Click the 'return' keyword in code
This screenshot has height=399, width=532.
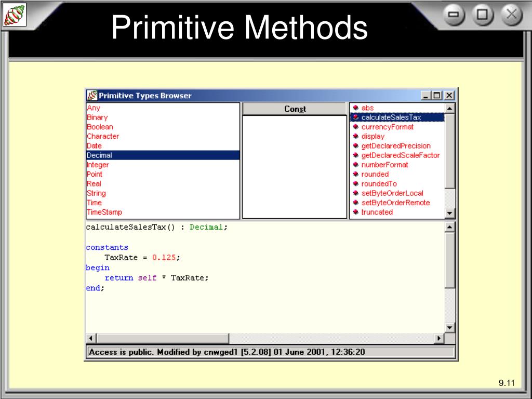[x=119, y=278]
